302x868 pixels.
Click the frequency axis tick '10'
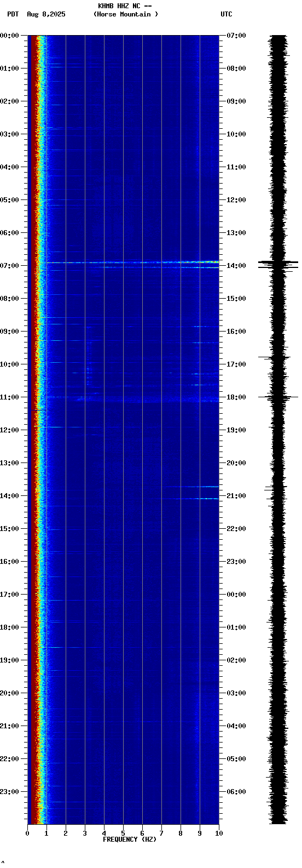219,833
